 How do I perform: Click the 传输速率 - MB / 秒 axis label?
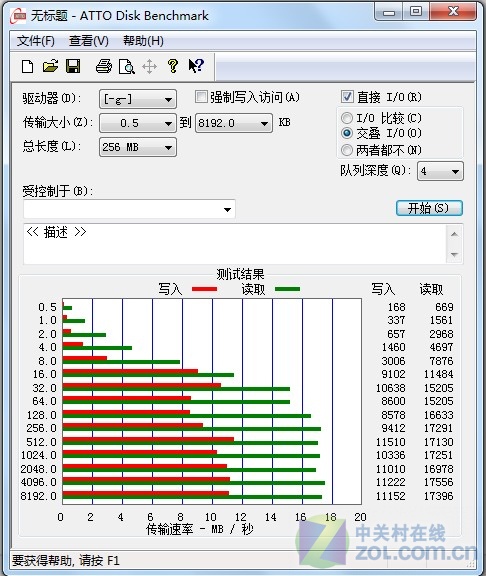coord(200,529)
